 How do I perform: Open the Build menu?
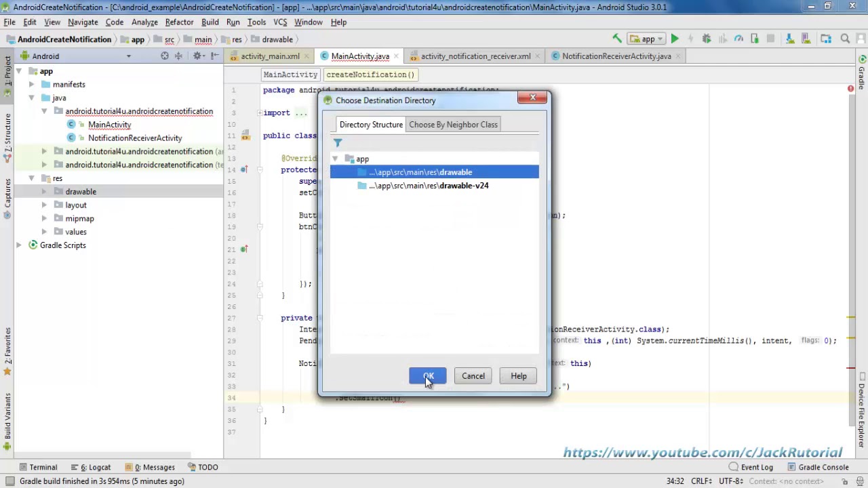(210, 22)
